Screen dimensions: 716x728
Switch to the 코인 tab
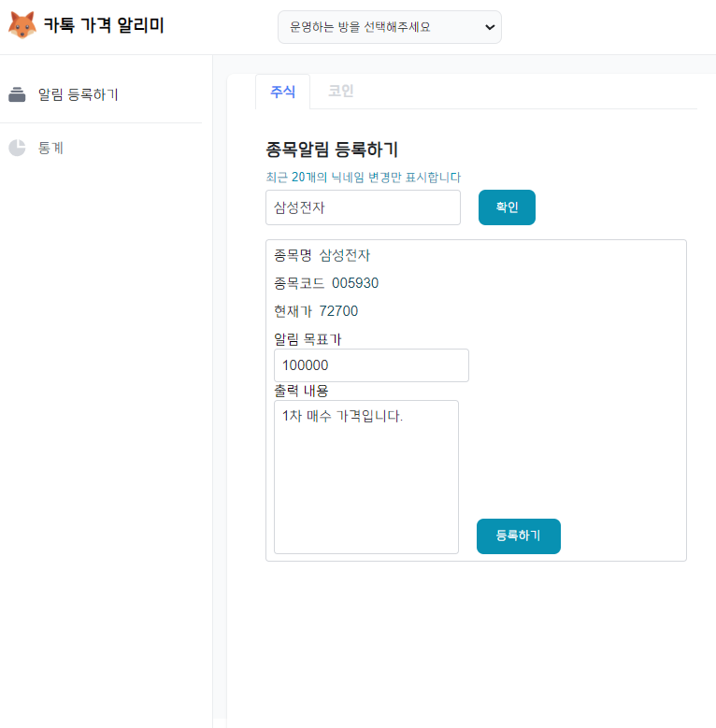[341, 91]
